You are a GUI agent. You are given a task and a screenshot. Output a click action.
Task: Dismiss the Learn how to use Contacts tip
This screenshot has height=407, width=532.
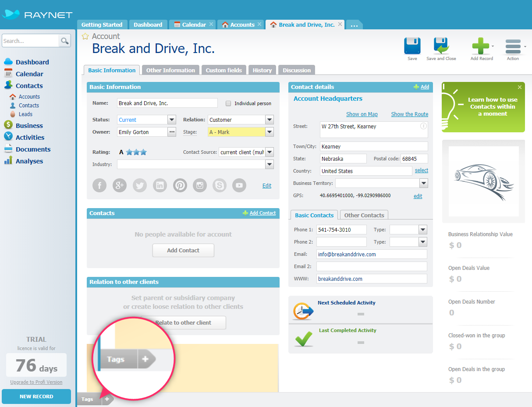[520, 87]
